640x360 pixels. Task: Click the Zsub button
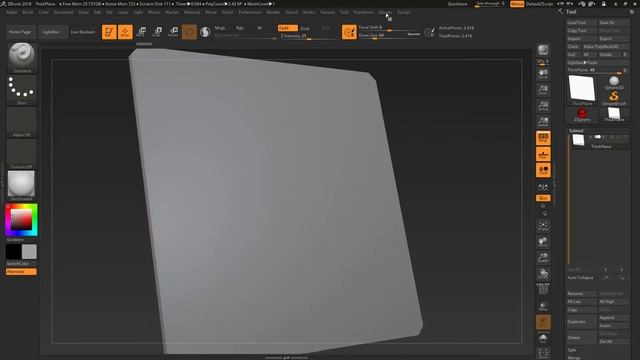305,28
